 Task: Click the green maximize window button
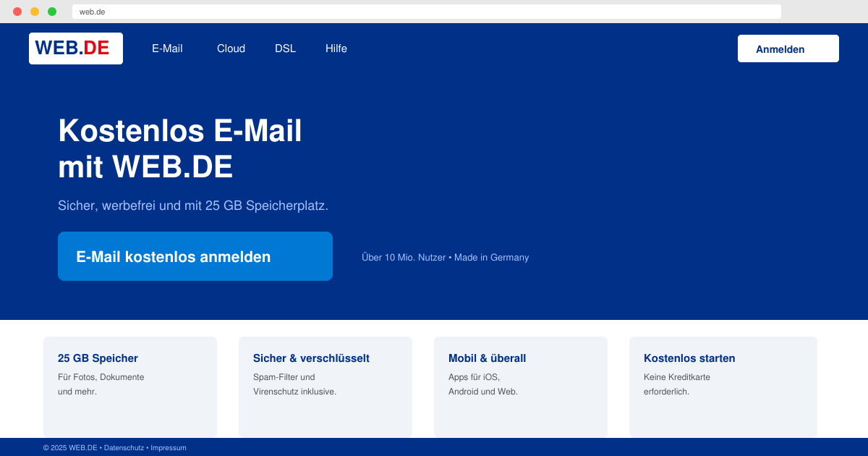[x=52, y=12]
